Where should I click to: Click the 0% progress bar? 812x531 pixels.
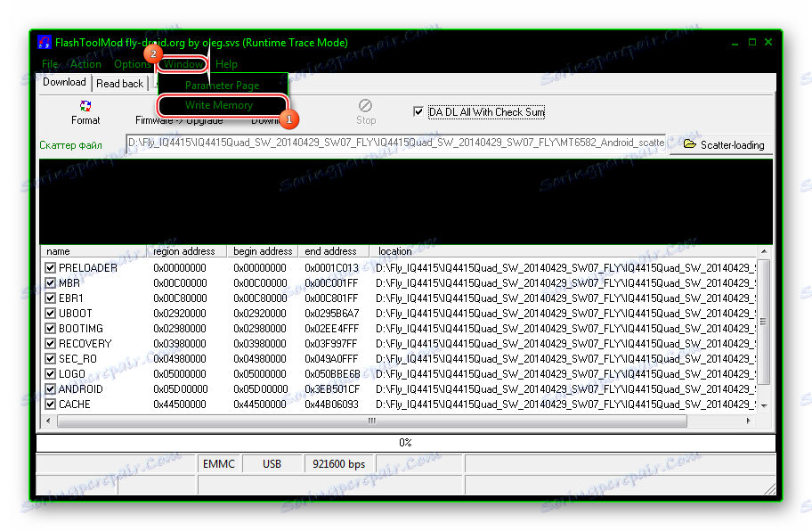coord(406,442)
